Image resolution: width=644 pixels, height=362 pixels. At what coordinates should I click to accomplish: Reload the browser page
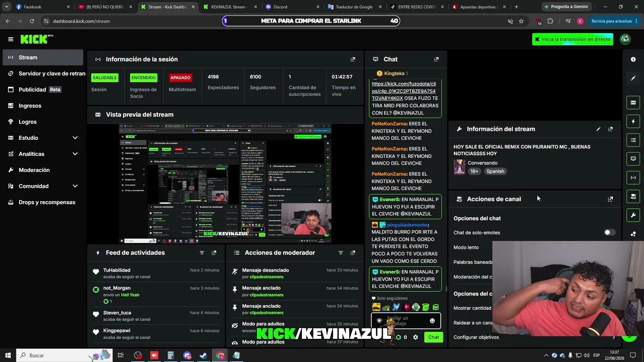coord(32,21)
